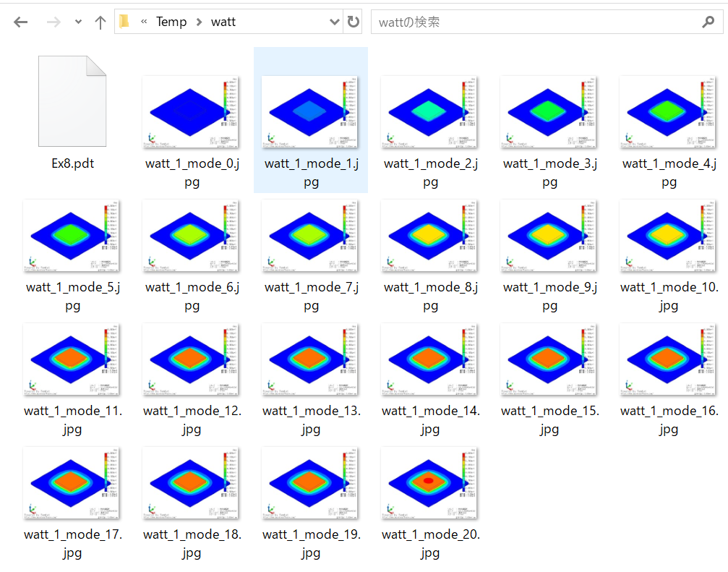
Task: Click the watt breadcrumb
Action: coord(223,22)
